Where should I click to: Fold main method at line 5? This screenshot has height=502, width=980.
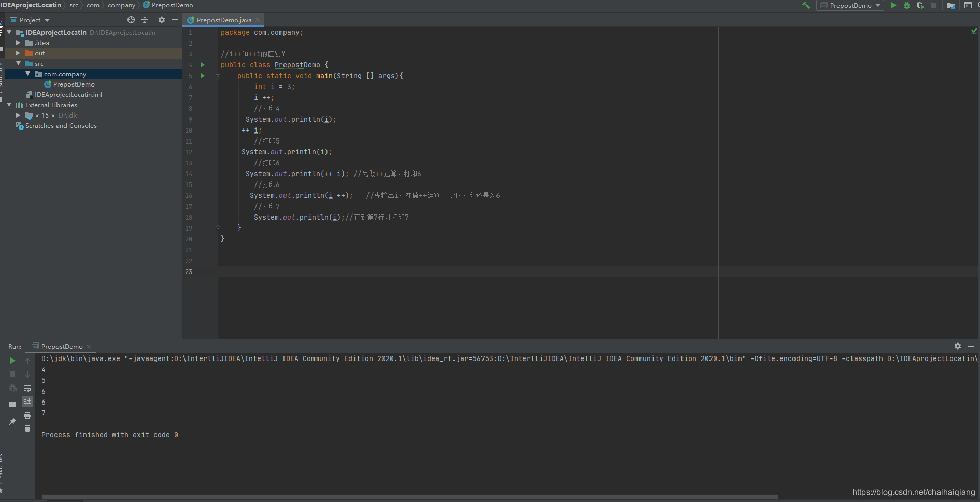coord(218,76)
